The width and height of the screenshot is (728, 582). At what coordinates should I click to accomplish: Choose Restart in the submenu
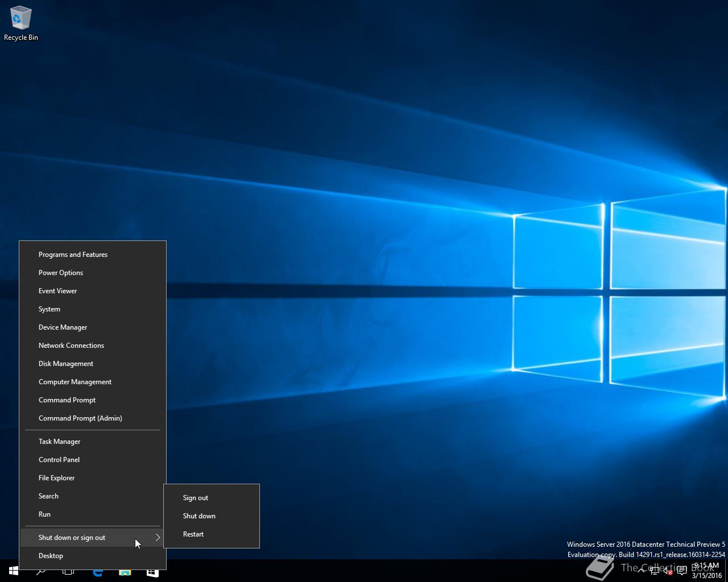[212, 534]
